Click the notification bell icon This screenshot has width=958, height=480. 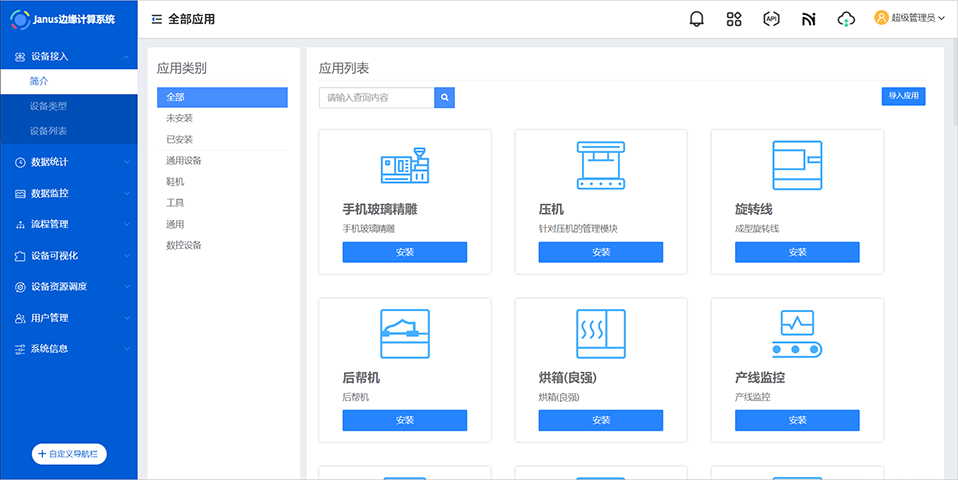click(x=697, y=19)
